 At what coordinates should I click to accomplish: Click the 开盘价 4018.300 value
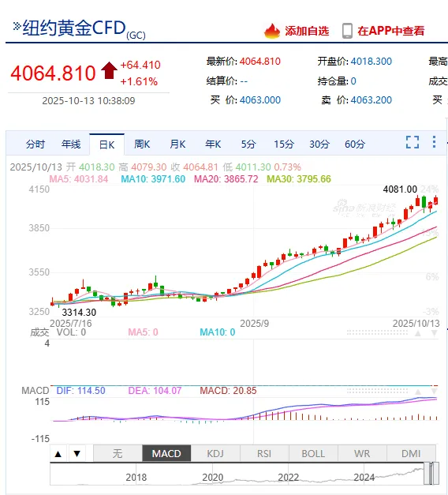[x=371, y=62]
